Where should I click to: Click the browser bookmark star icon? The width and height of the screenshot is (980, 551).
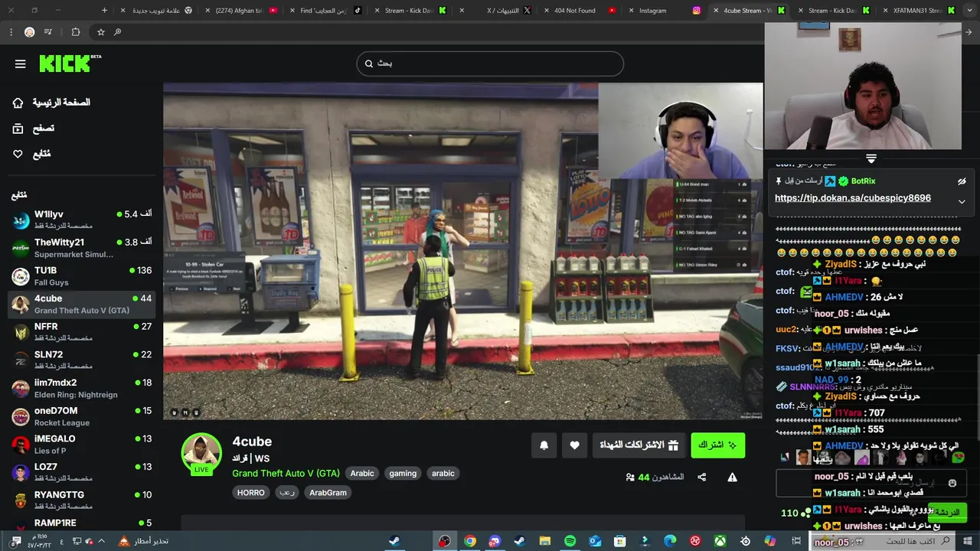coord(100,32)
